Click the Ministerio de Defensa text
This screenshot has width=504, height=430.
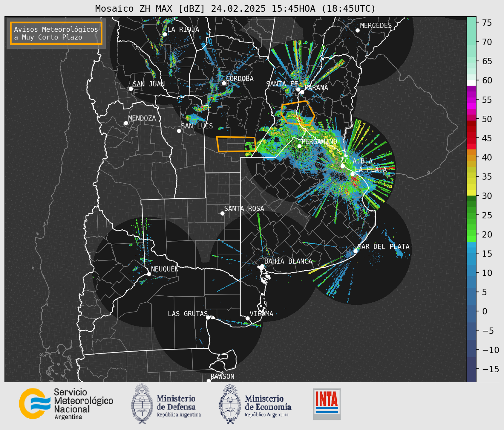pos(179,406)
